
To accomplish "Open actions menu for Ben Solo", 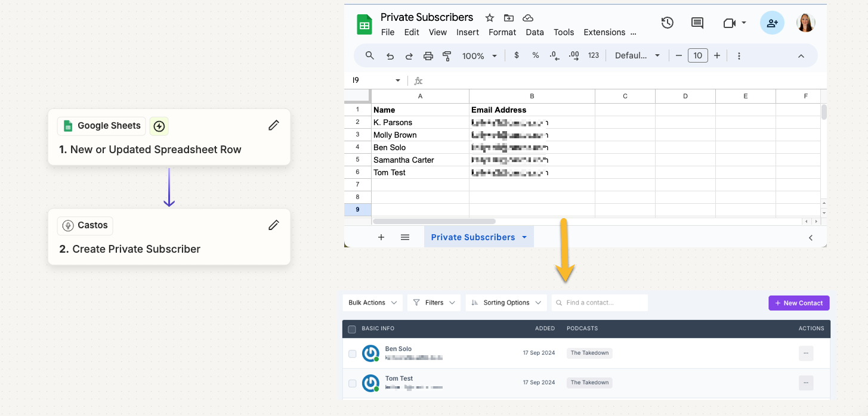I will click(x=806, y=353).
